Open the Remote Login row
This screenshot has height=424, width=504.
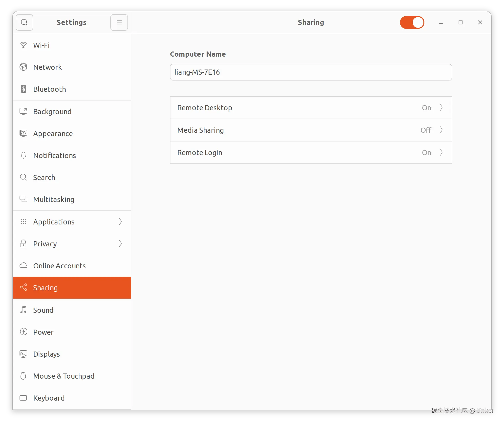311,152
